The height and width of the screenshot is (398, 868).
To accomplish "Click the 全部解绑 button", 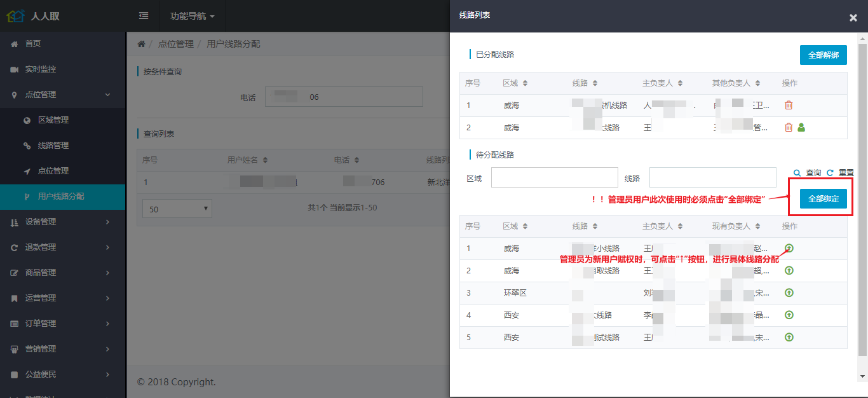I will click(824, 55).
